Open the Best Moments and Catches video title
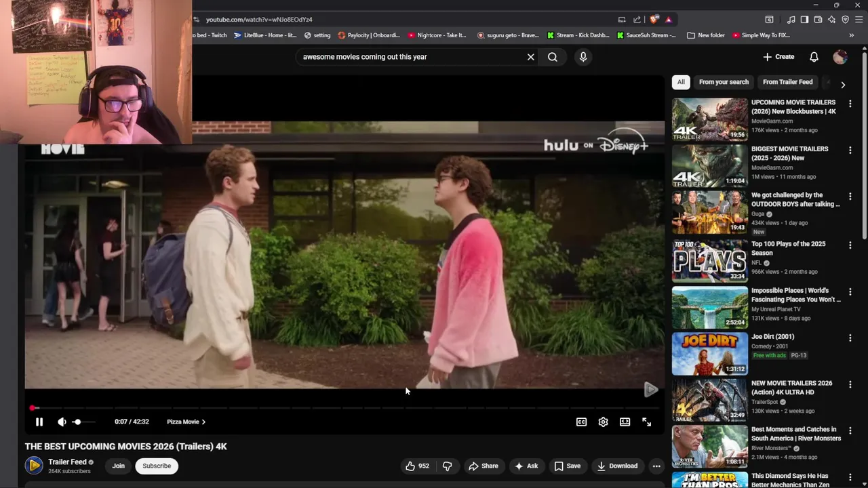Viewport: 868px width, 488px height. coord(796,434)
